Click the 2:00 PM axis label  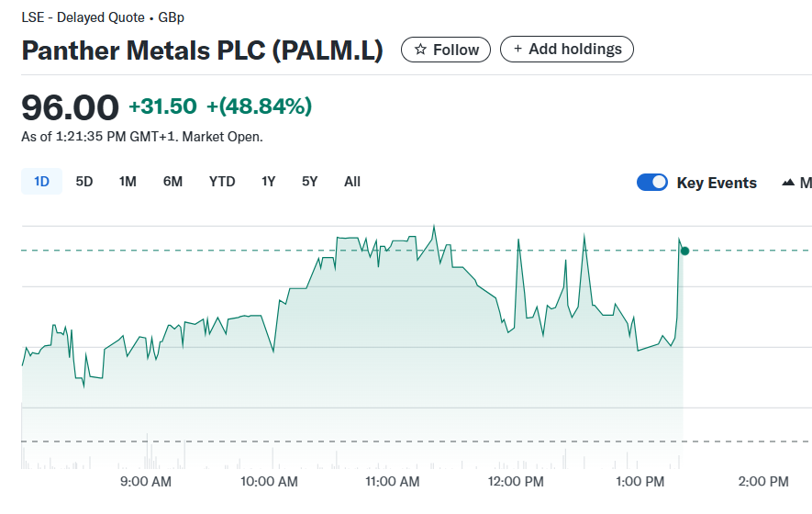[x=763, y=481]
